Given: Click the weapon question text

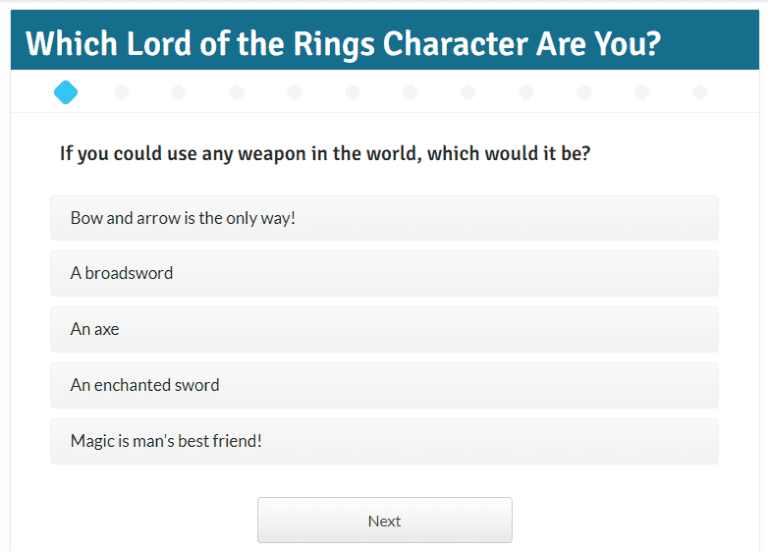Looking at the screenshot, I should tap(325, 154).
